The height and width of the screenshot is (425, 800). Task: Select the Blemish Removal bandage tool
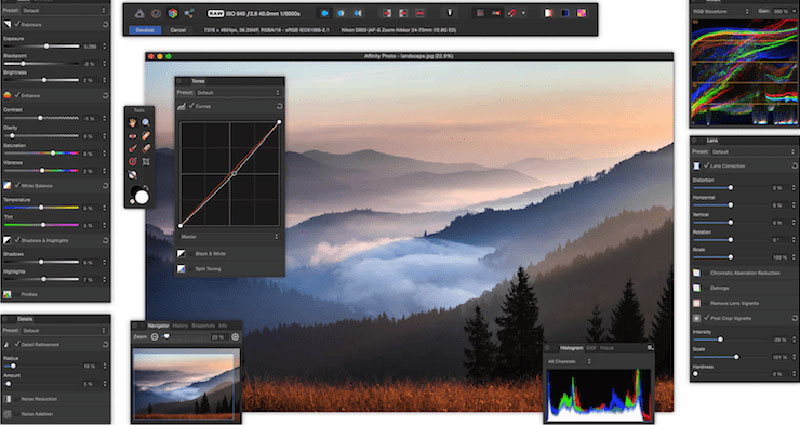coord(146,136)
